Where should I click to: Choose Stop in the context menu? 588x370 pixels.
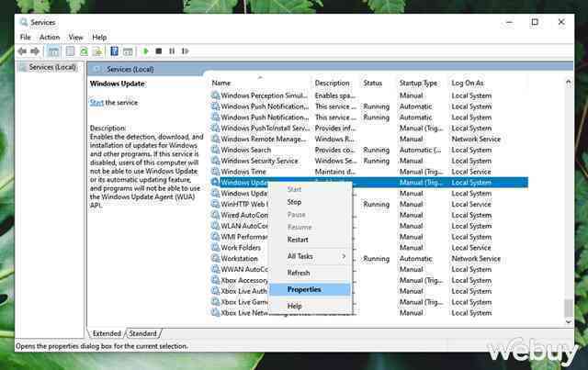tap(311, 202)
